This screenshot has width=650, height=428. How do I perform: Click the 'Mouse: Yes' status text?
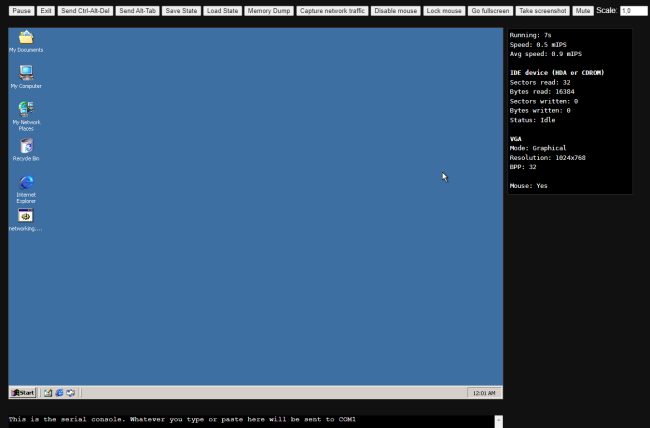pyautogui.click(x=529, y=186)
